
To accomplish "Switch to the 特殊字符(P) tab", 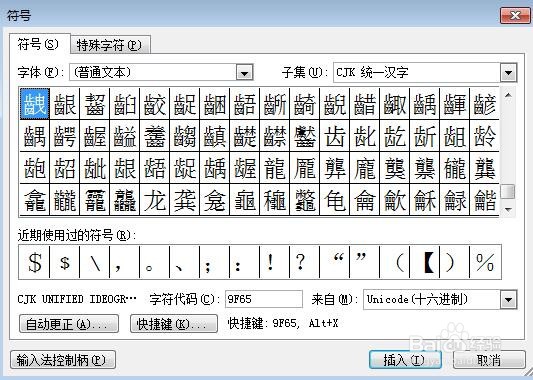I will [x=109, y=45].
